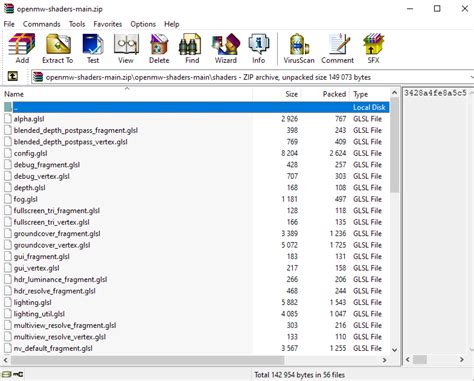
Task: Click the comment text 3428a4fe8a5c5
Action: (x=435, y=93)
